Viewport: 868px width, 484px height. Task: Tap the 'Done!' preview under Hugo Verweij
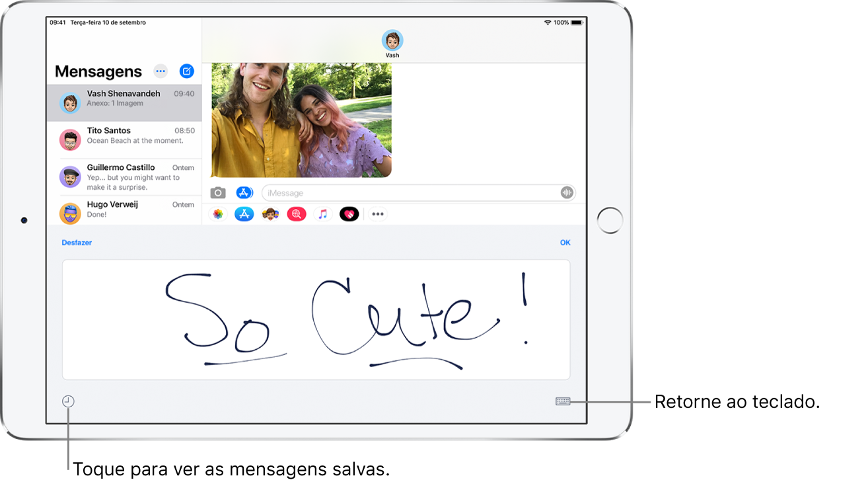[96, 215]
